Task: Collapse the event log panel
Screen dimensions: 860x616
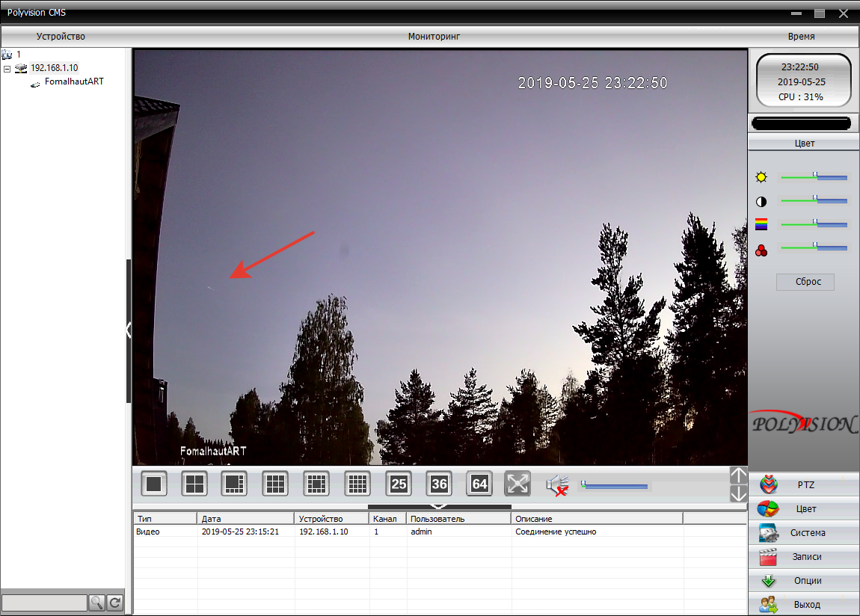Action: [439, 507]
